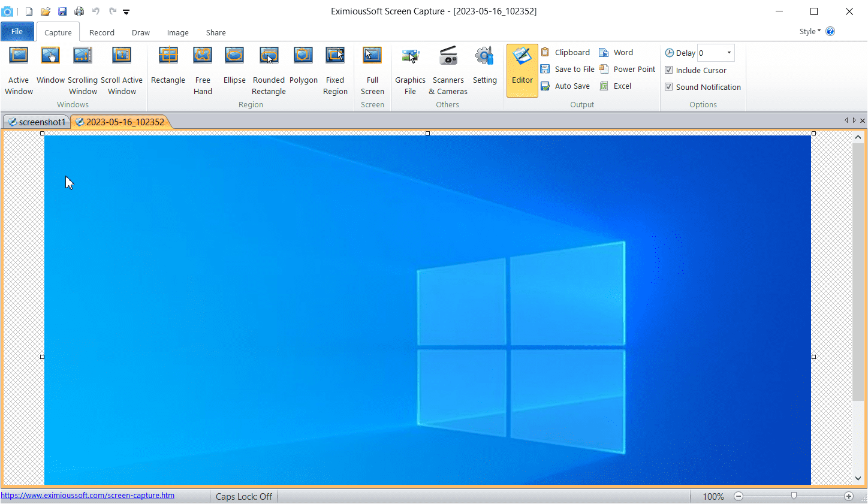Uncheck the Include Cursor checkbox

pyautogui.click(x=669, y=70)
